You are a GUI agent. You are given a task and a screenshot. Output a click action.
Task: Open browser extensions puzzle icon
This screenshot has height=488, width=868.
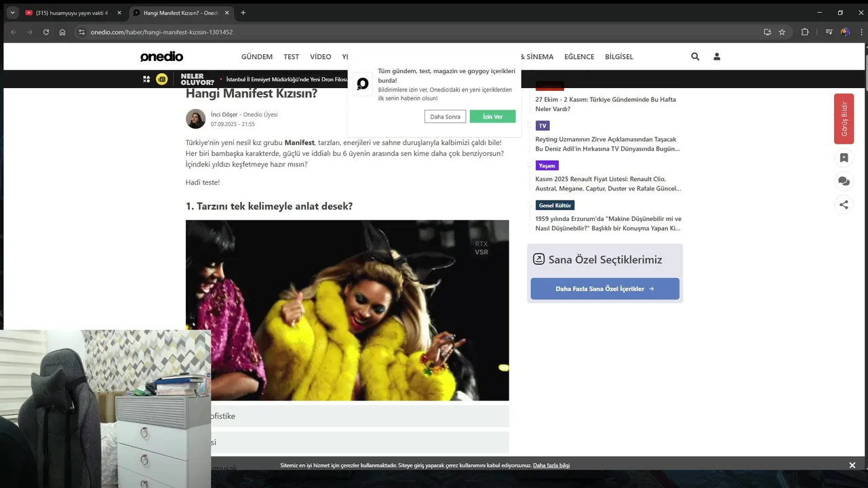click(x=805, y=32)
